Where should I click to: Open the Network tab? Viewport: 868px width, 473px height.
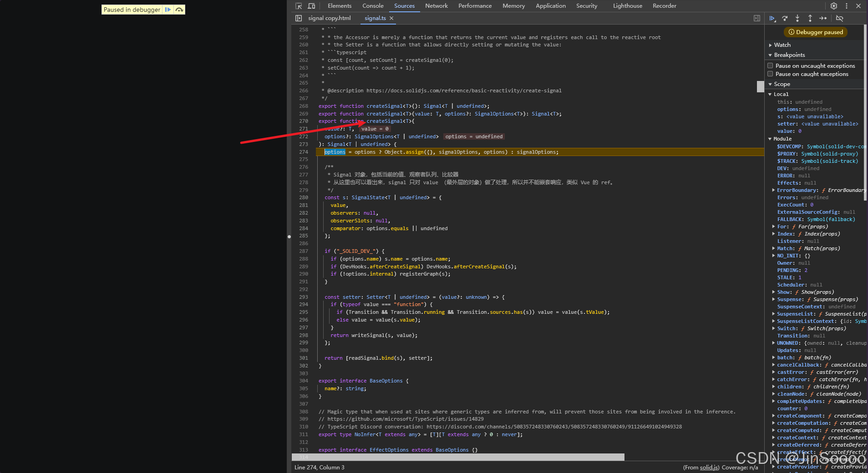[x=437, y=6]
